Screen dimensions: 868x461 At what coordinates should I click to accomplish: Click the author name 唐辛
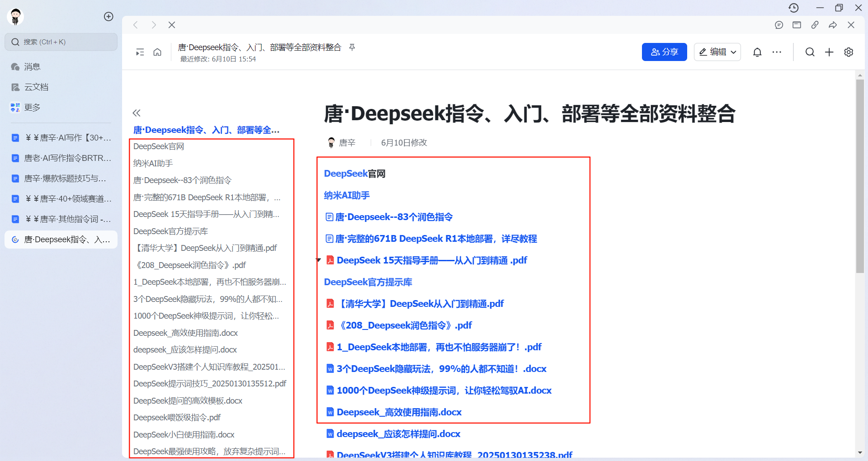[347, 143]
